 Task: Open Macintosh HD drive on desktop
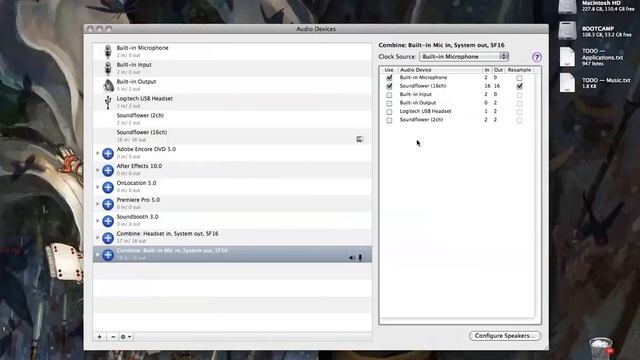click(x=567, y=6)
